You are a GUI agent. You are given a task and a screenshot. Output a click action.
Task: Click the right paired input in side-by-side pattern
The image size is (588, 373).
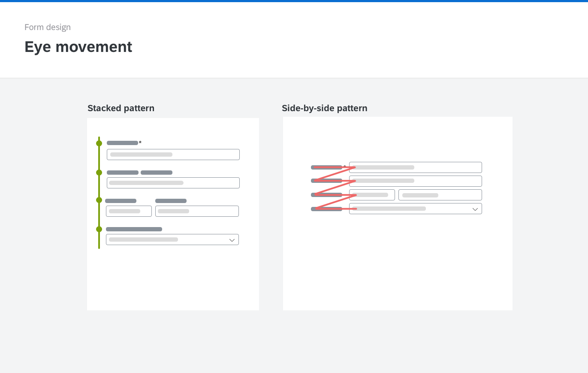click(440, 195)
